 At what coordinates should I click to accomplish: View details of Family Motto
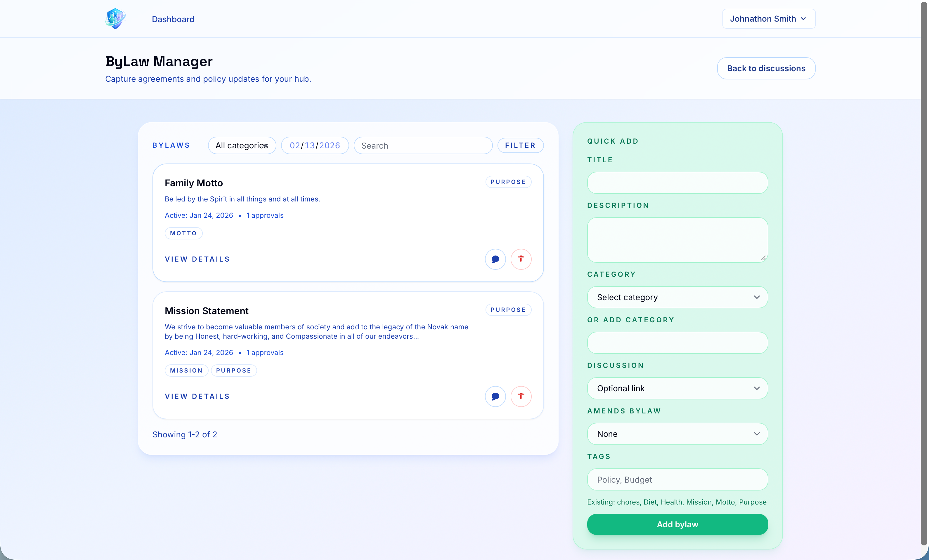coord(197,259)
